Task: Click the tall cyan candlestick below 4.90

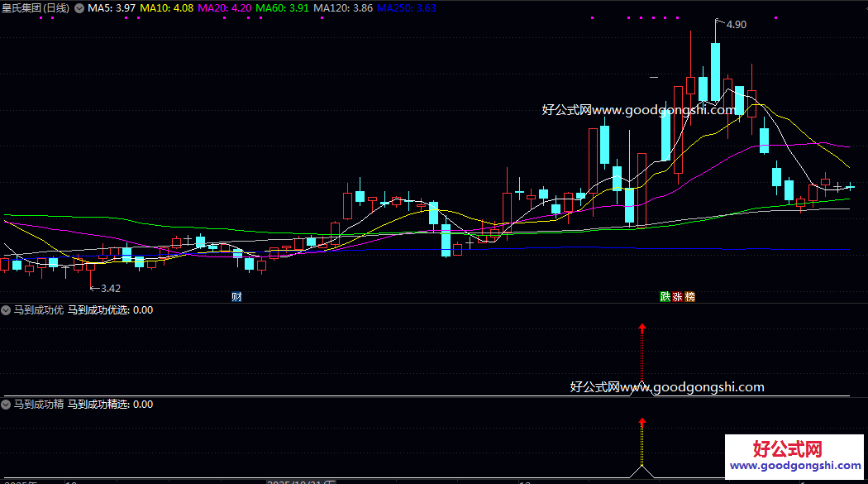Action: pyautogui.click(x=715, y=72)
